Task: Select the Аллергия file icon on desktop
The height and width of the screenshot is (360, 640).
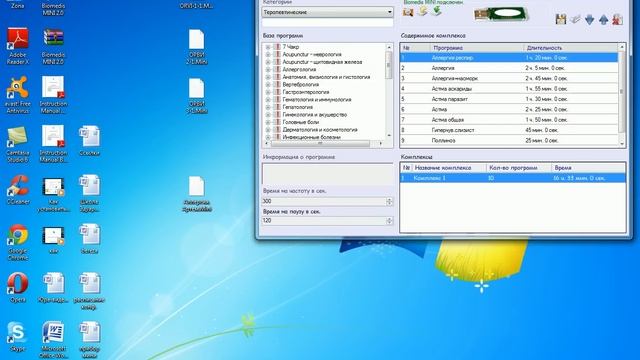Action: point(196,193)
